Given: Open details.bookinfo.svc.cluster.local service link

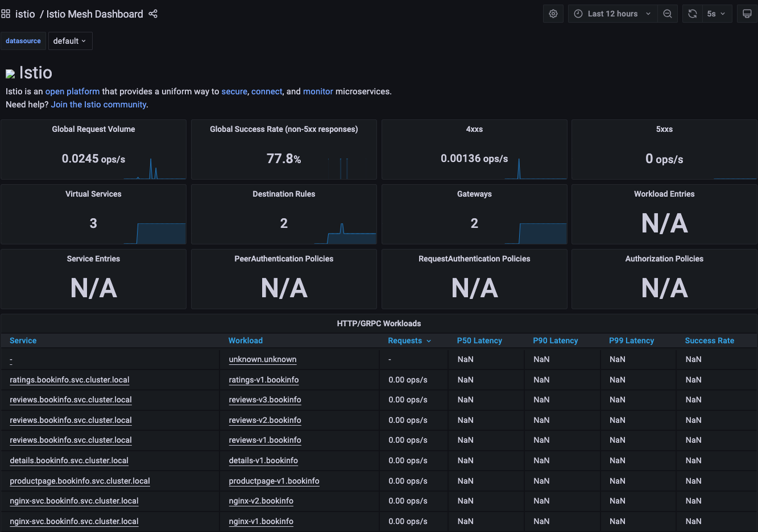Looking at the screenshot, I should (x=69, y=460).
